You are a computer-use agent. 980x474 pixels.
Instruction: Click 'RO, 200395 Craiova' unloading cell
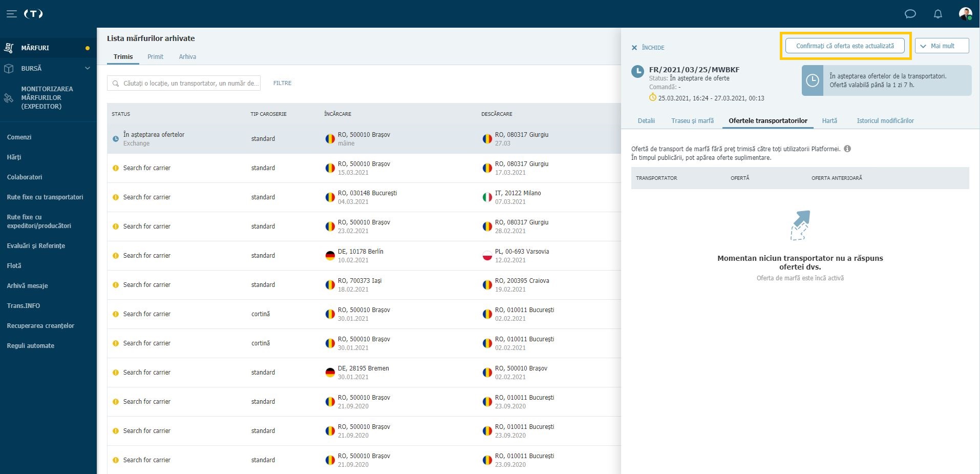pos(522,281)
